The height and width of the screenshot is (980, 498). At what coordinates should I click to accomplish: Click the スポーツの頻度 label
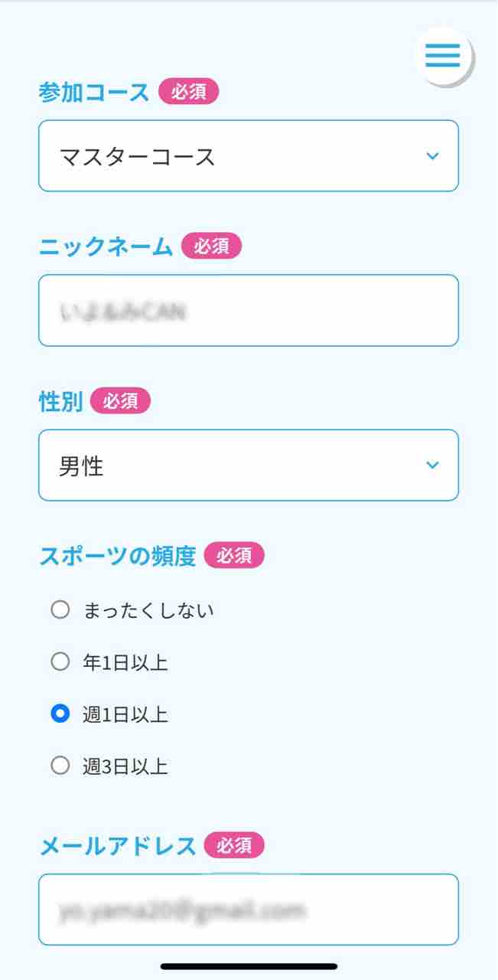[x=117, y=556]
